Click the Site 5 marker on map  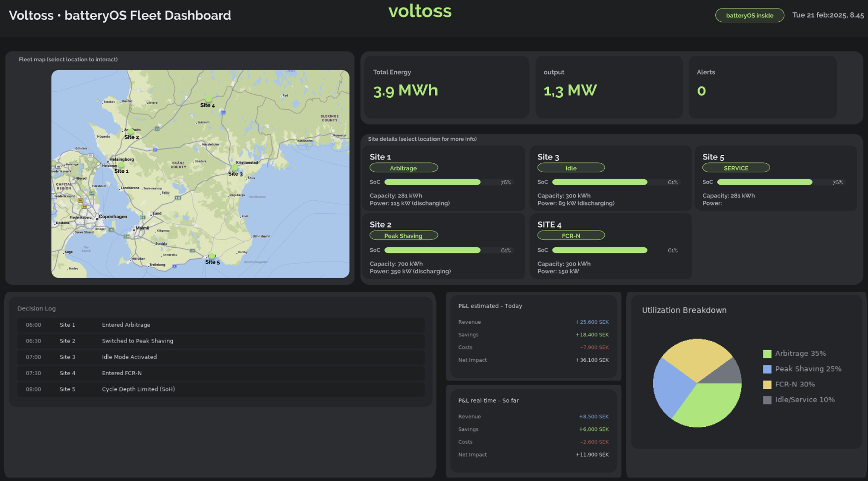[x=212, y=256]
